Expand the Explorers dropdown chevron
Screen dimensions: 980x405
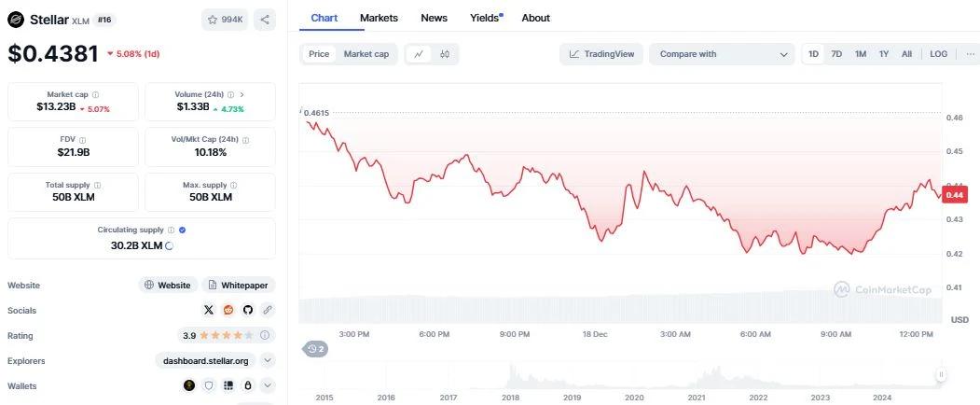268,360
